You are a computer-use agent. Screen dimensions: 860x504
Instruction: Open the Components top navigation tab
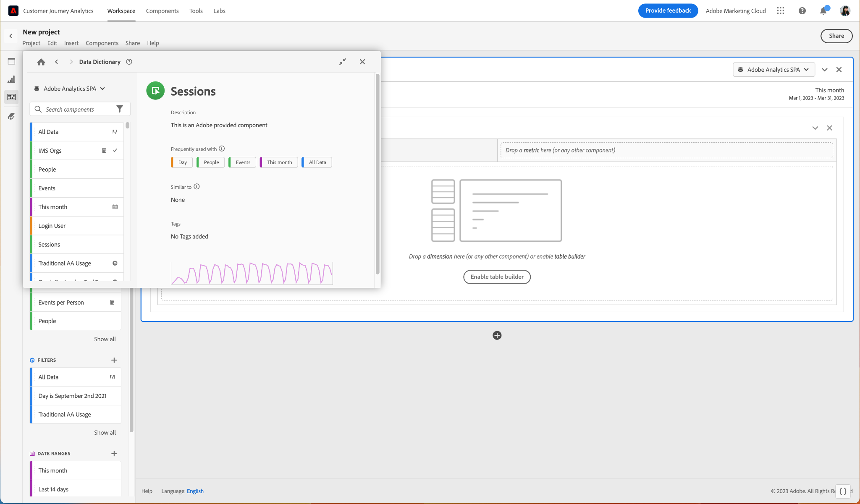162,11
